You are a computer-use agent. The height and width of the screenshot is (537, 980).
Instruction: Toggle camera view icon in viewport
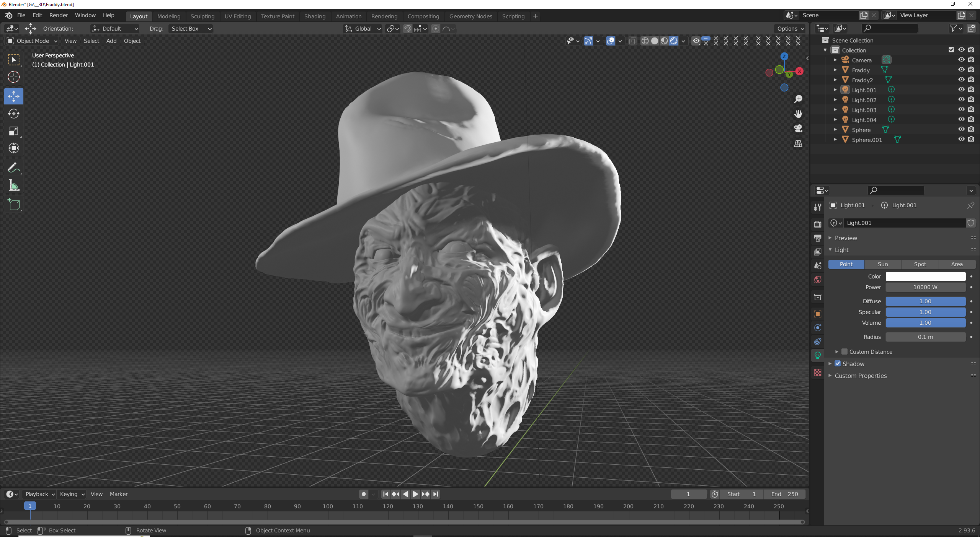[x=798, y=129]
